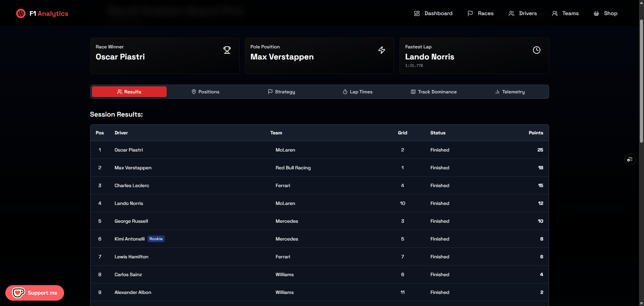Select Max Verstappen in results table

(133, 168)
